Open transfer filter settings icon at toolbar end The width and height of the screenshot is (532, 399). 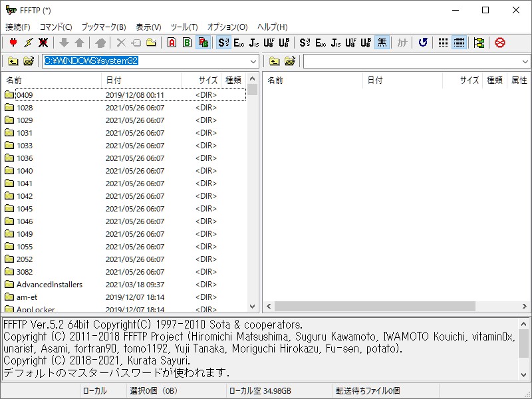(479, 42)
